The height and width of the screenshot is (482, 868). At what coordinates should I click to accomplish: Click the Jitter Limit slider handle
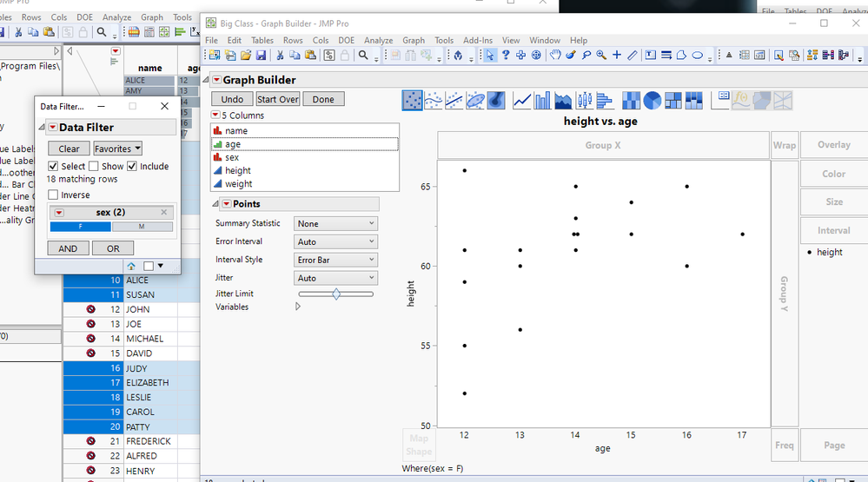pyautogui.click(x=336, y=294)
